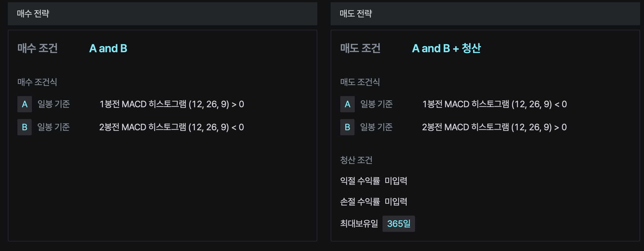Click the B badge in sell conditions

tap(348, 127)
